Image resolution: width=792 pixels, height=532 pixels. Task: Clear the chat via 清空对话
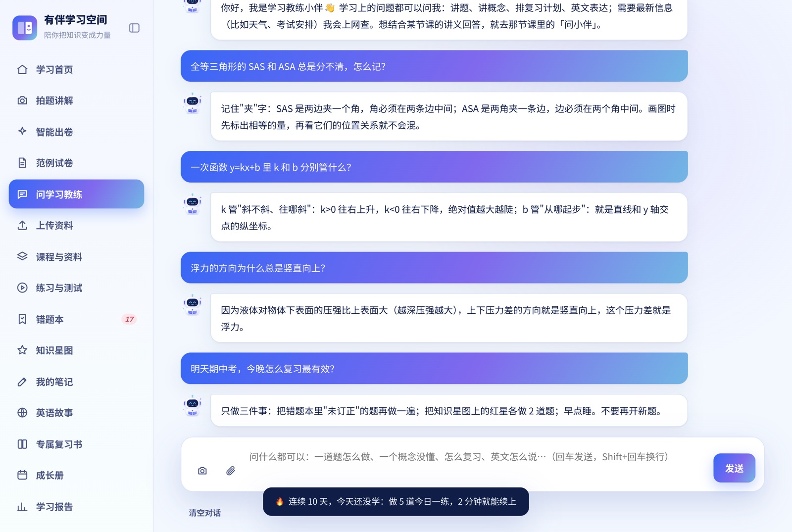pyautogui.click(x=205, y=513)
